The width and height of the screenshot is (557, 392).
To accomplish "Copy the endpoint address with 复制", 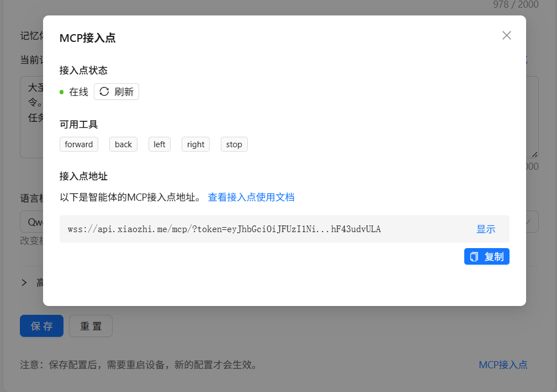I will (x=487, y=256).
